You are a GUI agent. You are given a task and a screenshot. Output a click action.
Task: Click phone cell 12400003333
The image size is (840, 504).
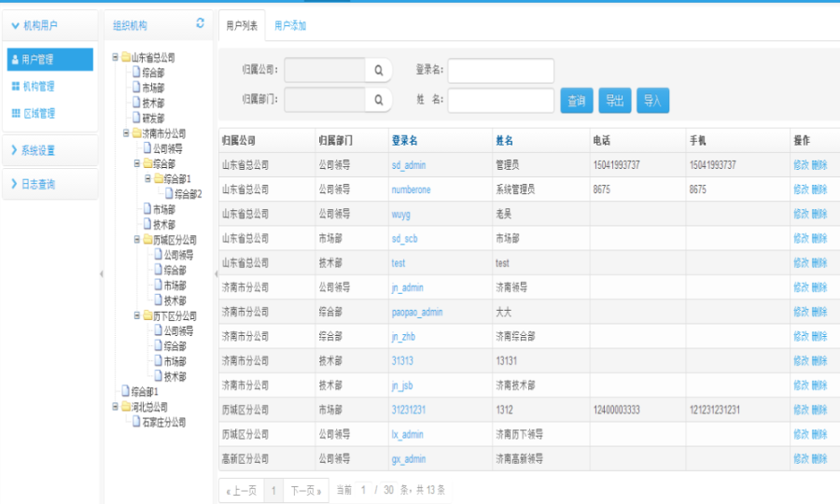tap(616, 410)
